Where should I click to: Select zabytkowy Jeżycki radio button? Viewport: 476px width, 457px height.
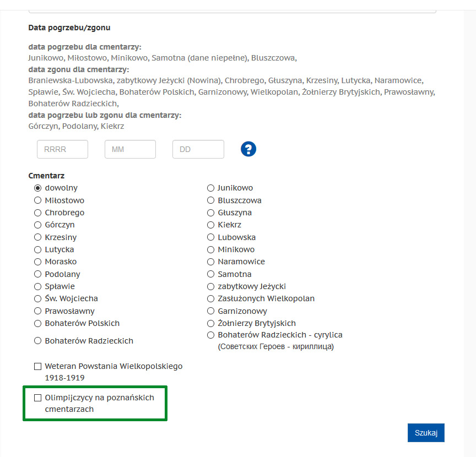point(210,286)
